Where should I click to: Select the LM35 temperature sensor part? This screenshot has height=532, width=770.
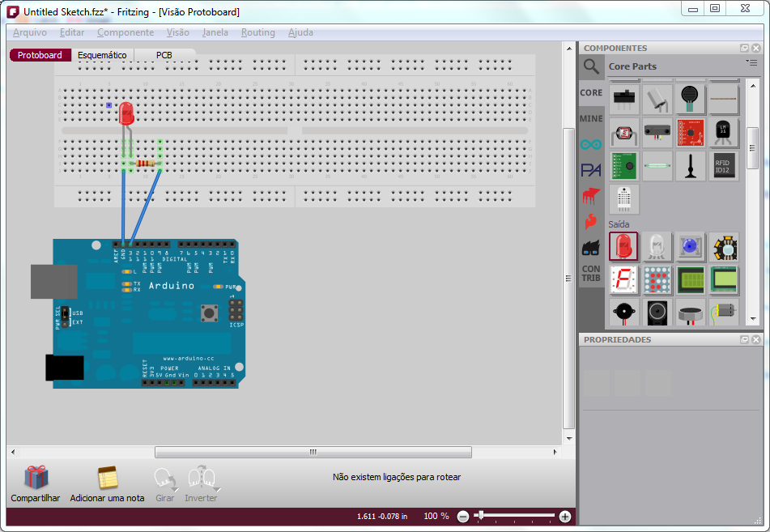(723, 133)
